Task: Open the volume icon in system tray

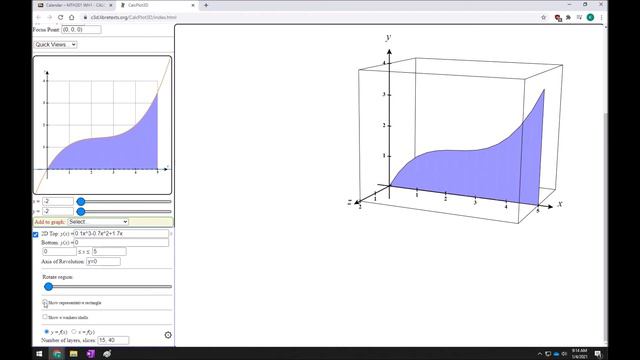Action: click(564, 354)
